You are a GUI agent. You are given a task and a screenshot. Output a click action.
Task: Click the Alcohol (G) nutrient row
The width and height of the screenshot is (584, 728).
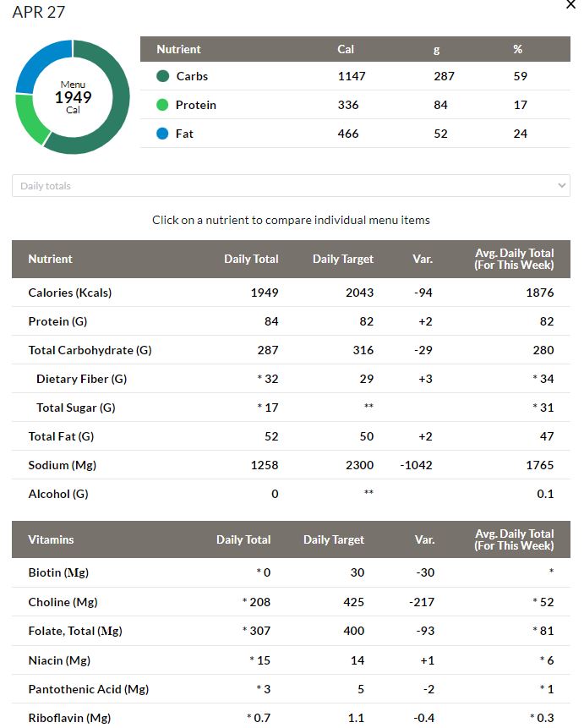click(x=291, y=494)
